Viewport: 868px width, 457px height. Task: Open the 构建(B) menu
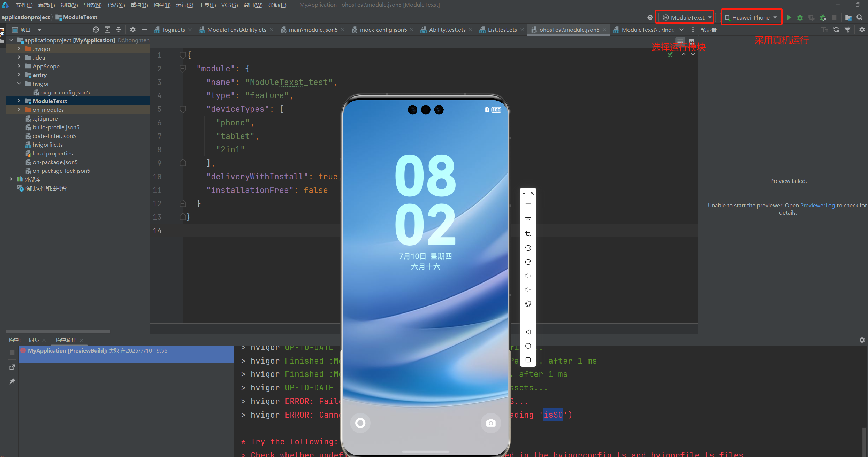coord(162,5)
